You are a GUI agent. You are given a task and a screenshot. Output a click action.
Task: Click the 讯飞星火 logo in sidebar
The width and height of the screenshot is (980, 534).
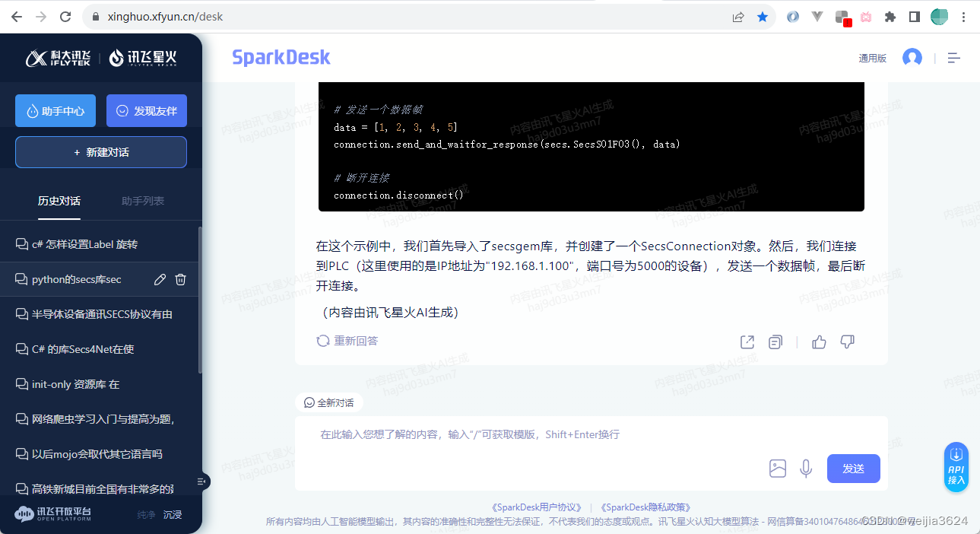tap(142, 58)
